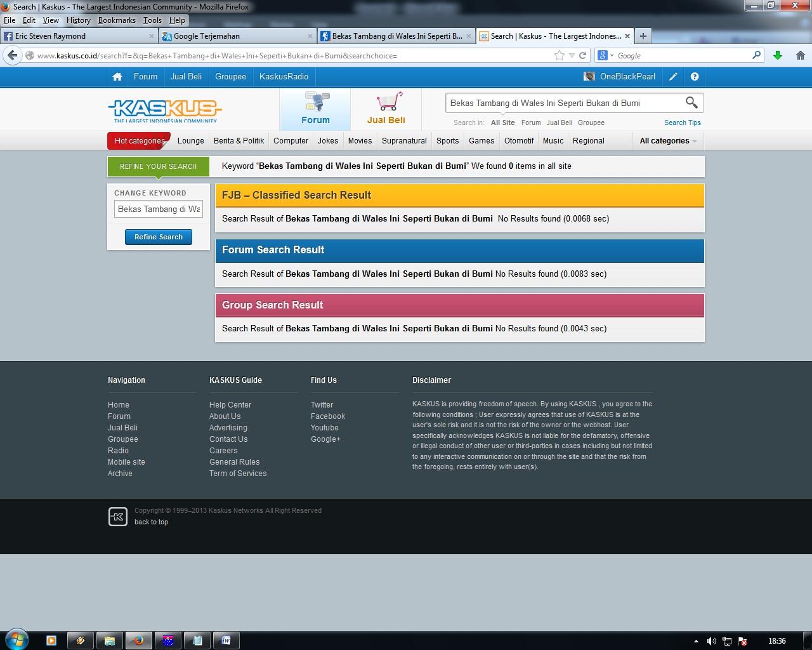Select All Site search scope

[502, 123]
